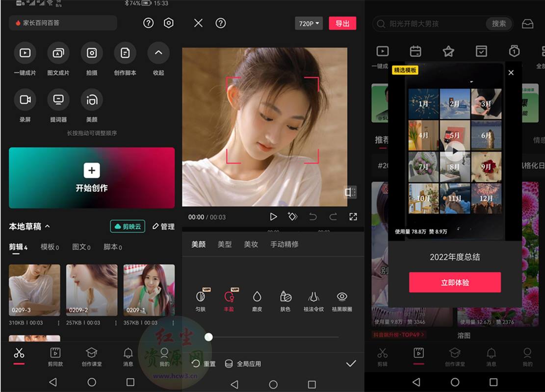Tap 立即体验 in the template popup
Image resolution: width=545 pixels, height=392 pixels.
(x=454, y=282)
